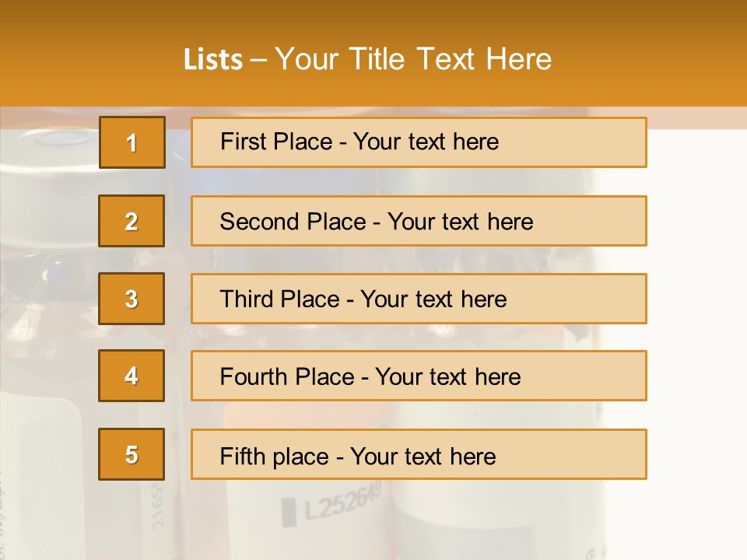The image size is (747, 560).
Task: Select the number 4 box
Action: tap(132, 376)
